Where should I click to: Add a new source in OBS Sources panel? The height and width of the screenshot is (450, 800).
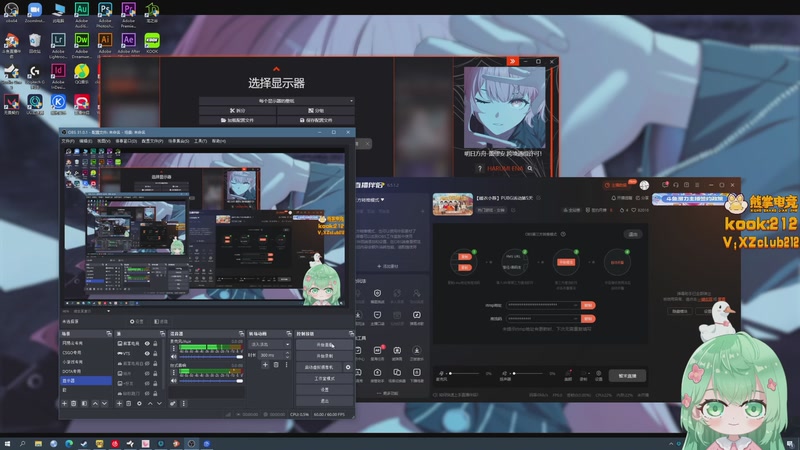[x=119, y=404]
